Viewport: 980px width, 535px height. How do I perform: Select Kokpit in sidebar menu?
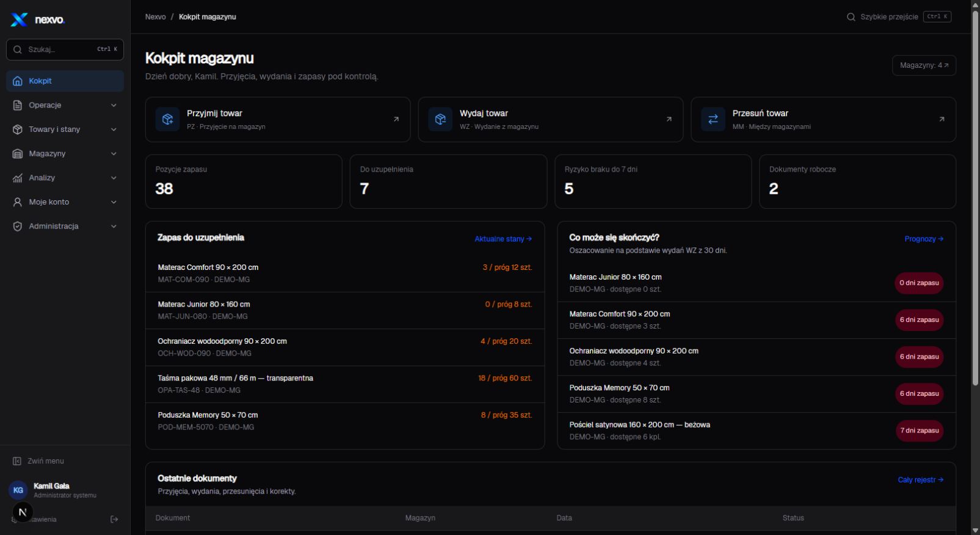[65, 81]
